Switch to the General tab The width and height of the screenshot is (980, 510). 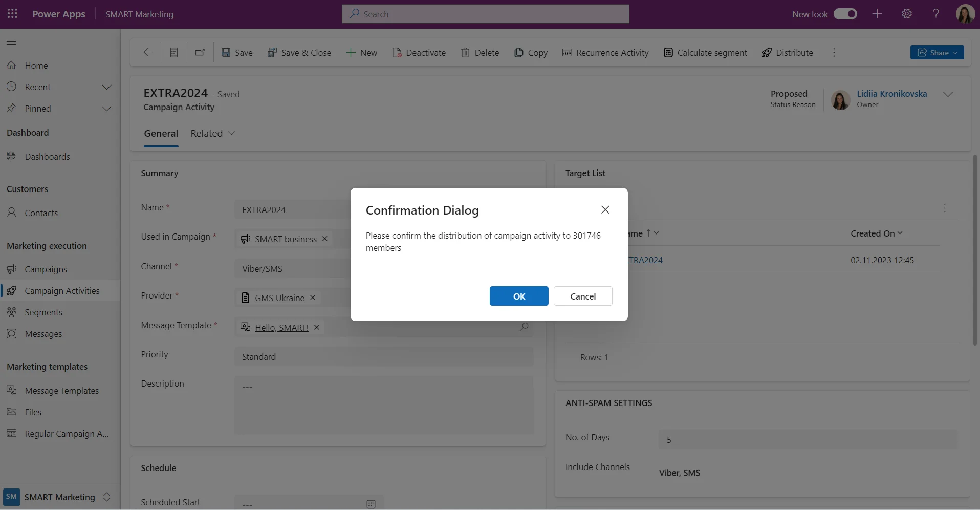coord(161,133)
